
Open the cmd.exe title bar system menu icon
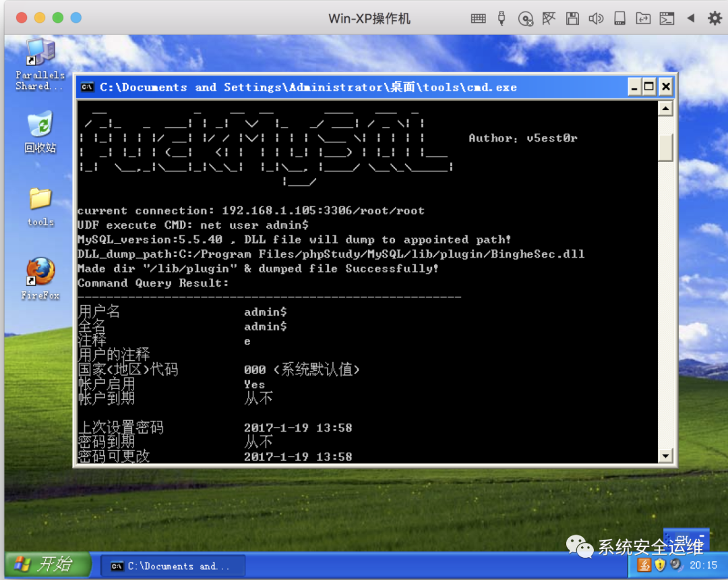click(87, 87)
